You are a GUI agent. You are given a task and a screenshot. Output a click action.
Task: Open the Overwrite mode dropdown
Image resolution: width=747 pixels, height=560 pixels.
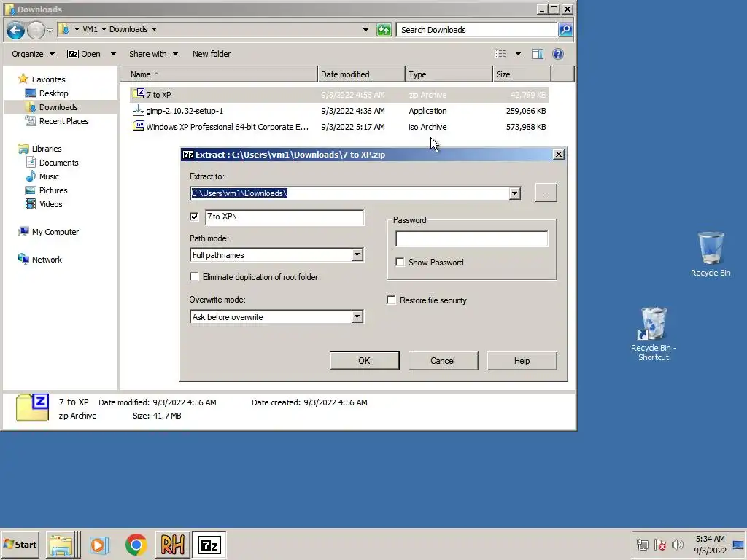(357, 316)
